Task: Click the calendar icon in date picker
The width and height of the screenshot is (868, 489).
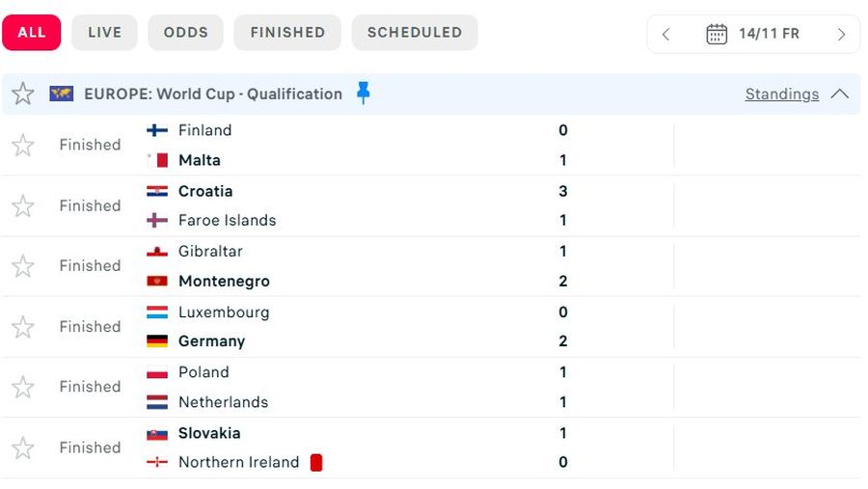Action: pos(717,34)
